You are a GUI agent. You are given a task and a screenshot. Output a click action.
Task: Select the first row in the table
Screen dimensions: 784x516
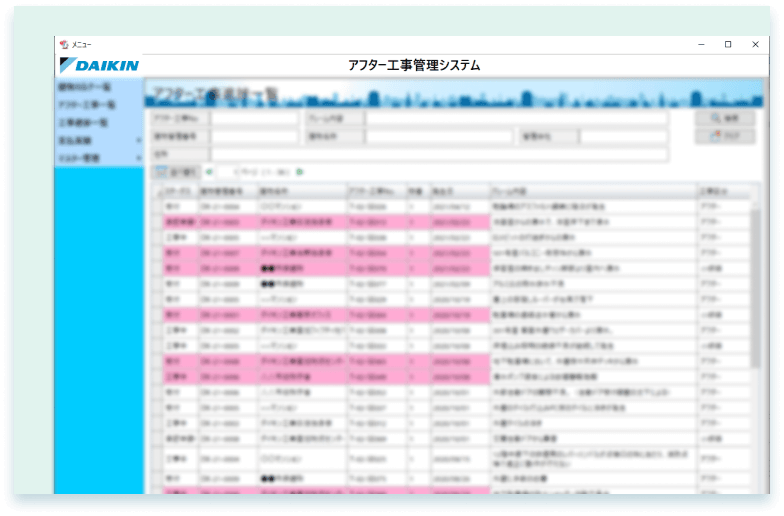450,204
